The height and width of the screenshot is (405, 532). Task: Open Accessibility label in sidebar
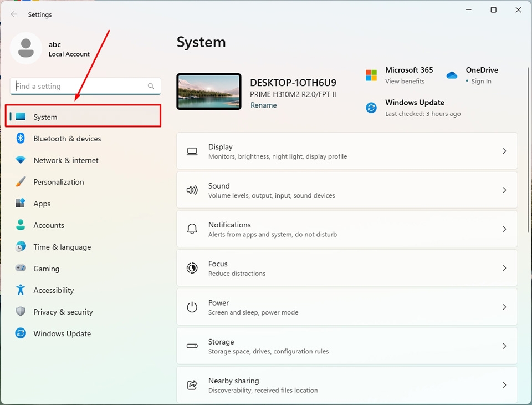pos(54,291)
